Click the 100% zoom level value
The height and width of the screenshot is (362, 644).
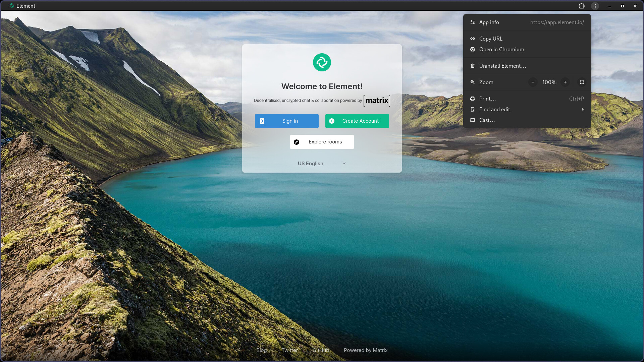[549, 82]
